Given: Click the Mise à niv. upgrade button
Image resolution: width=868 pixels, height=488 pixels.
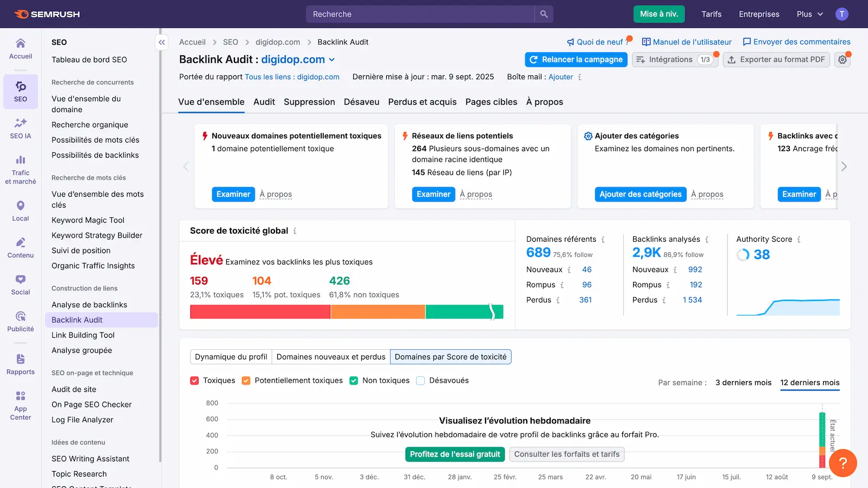Looking at the screenshot, I should point(659,14).
